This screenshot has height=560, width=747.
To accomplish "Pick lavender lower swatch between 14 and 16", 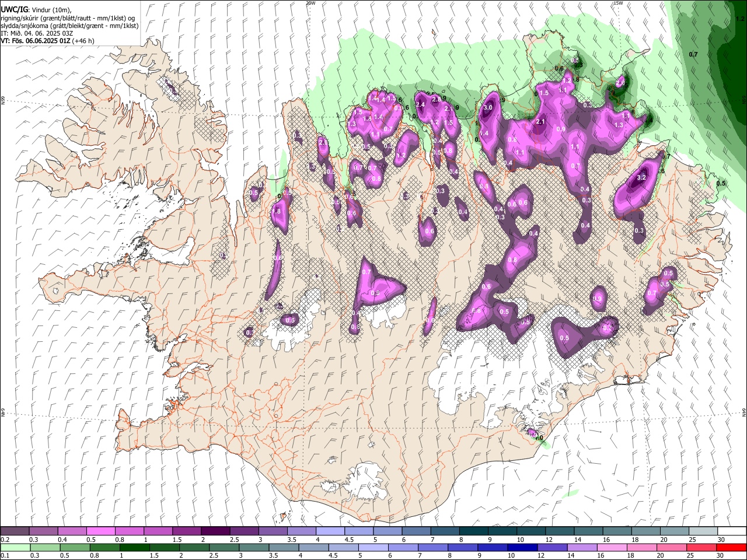I will coord(582,547).
